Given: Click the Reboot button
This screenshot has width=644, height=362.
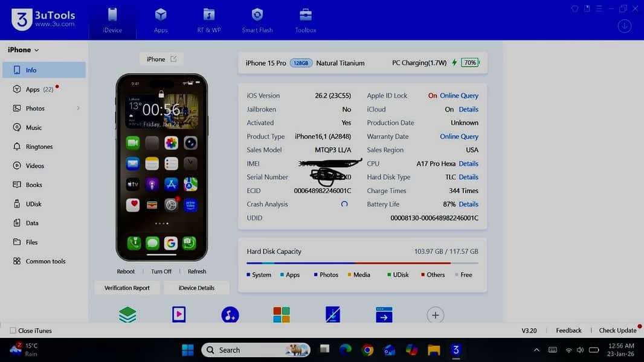Looking at the screenshot, I should coord(126,271).
